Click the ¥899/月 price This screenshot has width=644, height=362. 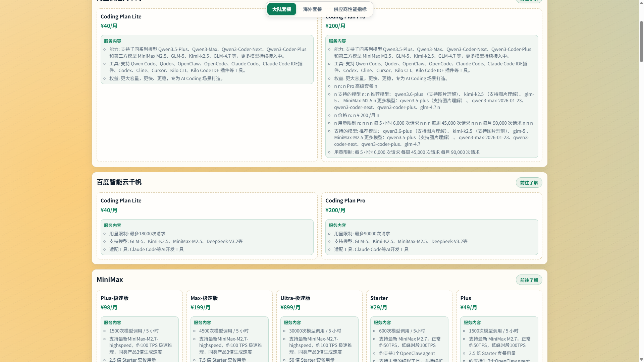290,307
